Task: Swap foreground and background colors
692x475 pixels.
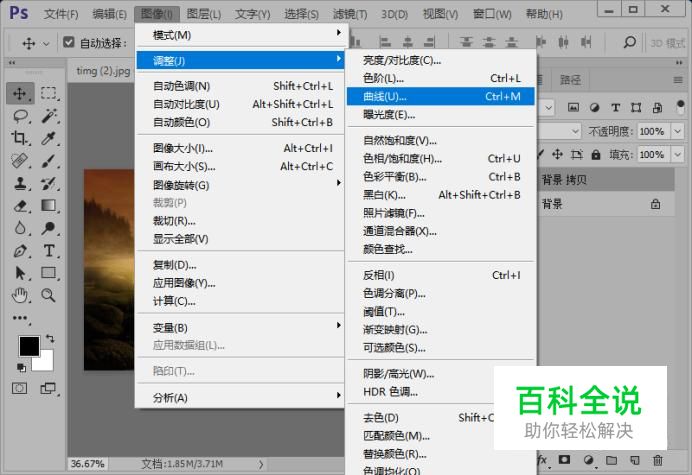Action: coord(50,339)
